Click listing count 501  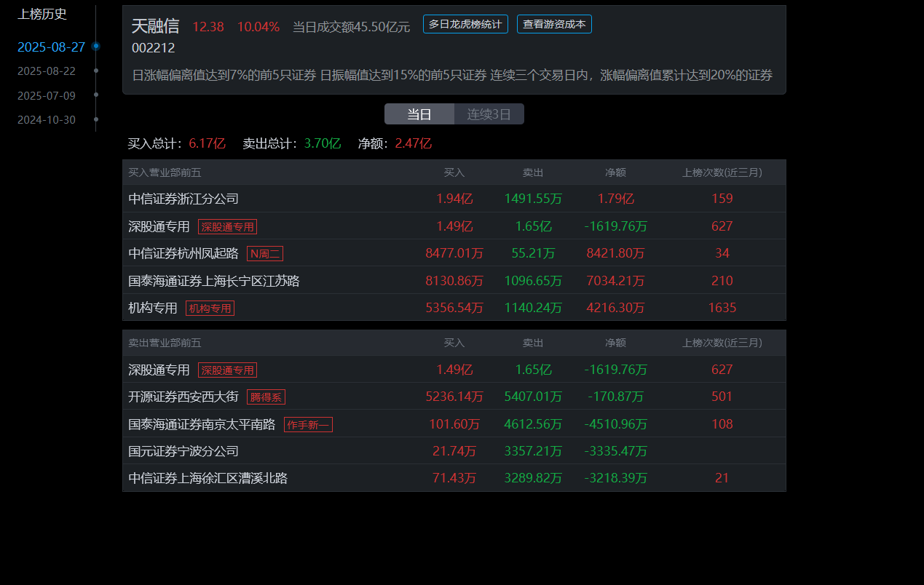pos(722,397)
